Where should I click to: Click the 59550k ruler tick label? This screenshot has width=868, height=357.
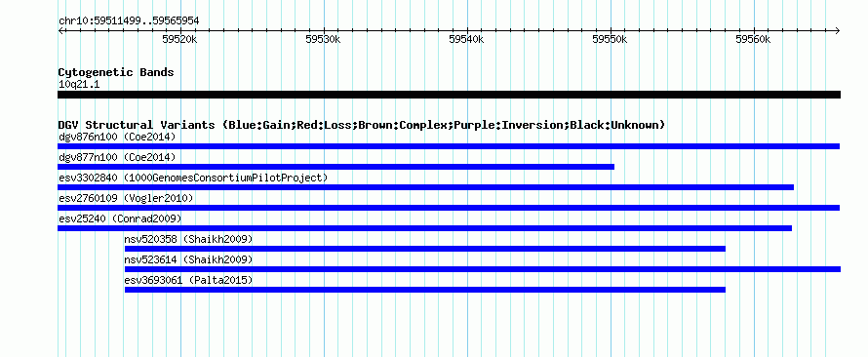click(x=610, y=39)
